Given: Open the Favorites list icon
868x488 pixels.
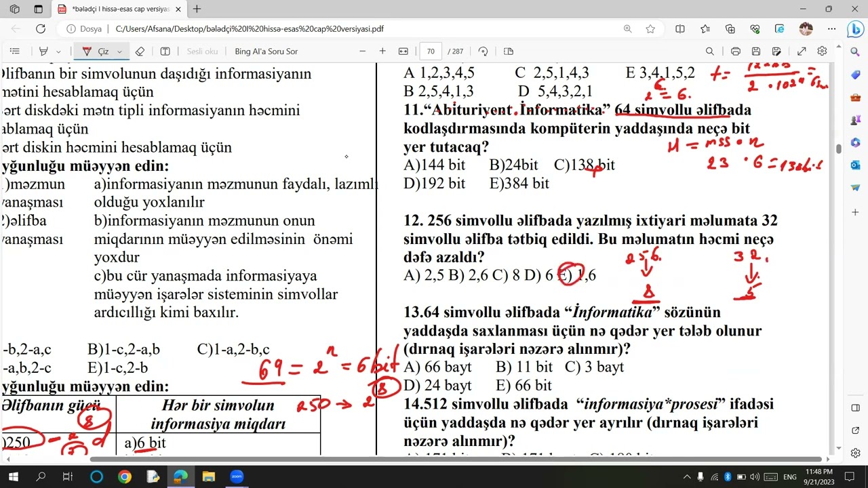Looking at the screenshot, I should (x=705, y=29).
